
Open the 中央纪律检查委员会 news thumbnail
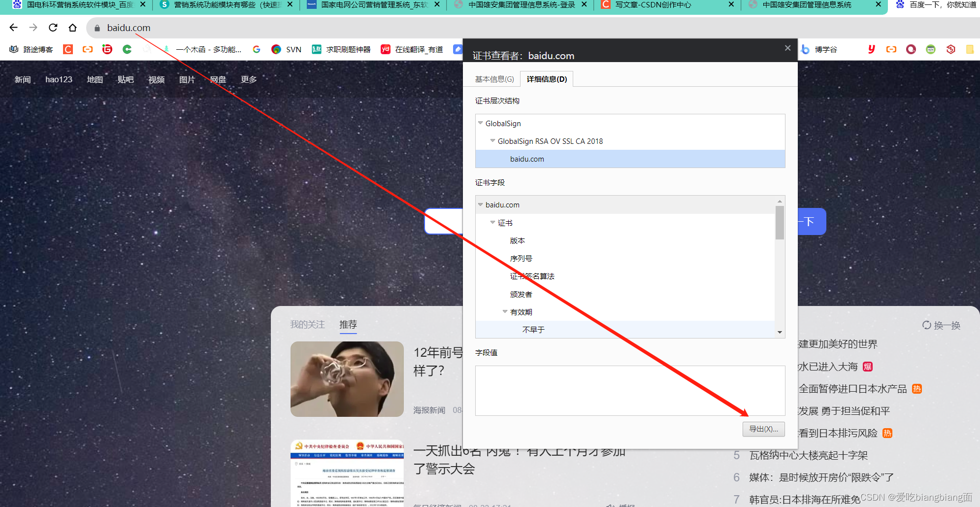(x=347, y=473)
